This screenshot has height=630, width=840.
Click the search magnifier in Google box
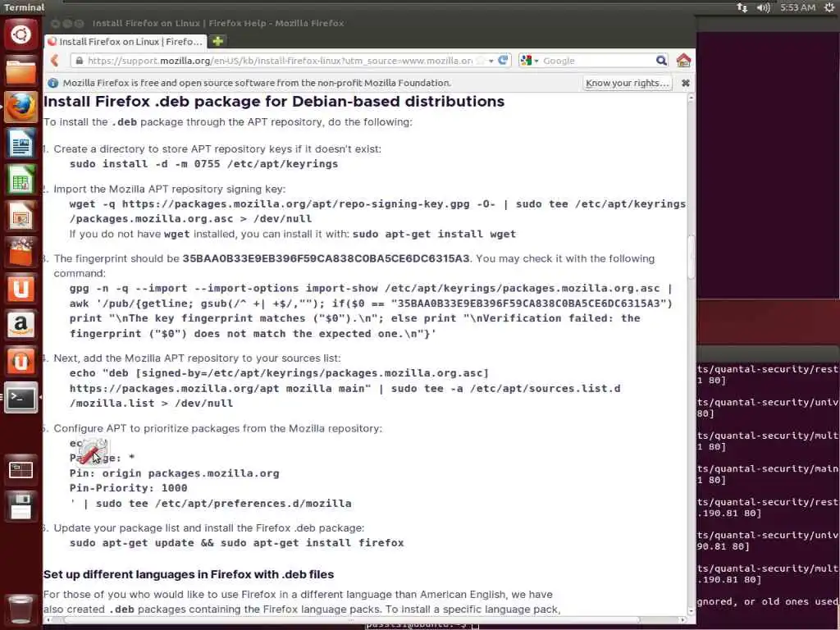point(662,61)
